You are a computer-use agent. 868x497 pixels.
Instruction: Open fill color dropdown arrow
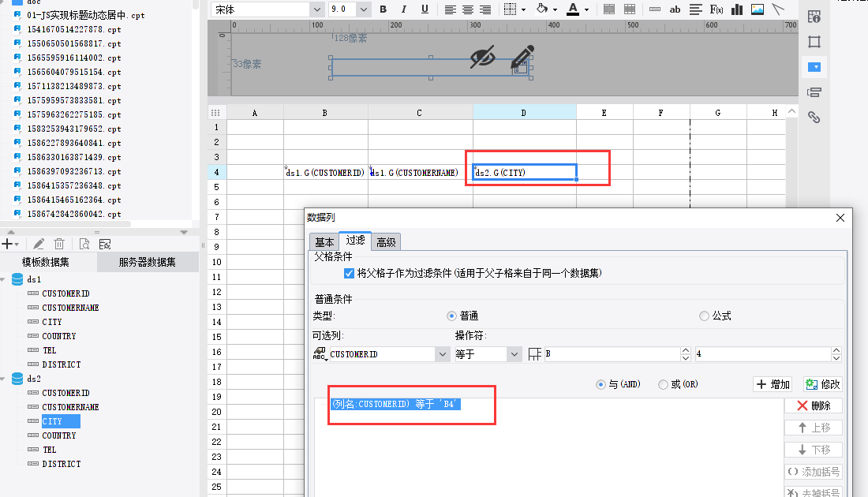coord(555,10)
